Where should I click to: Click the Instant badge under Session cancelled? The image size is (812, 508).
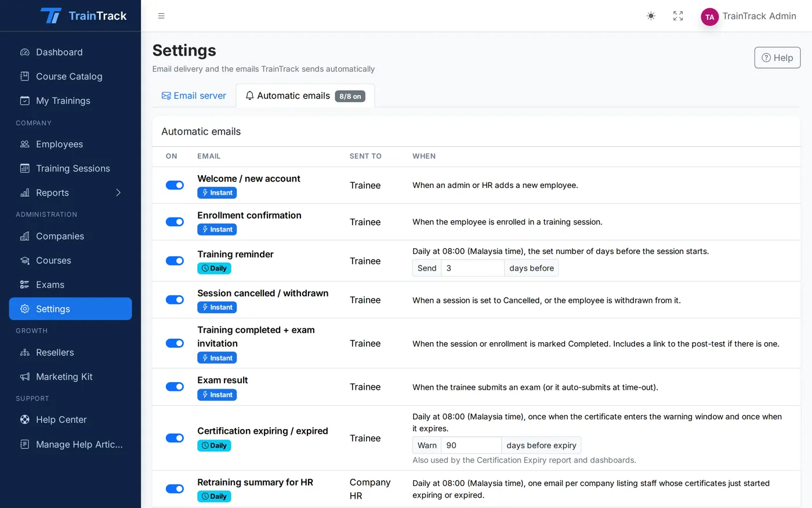[x=217, y=307]
